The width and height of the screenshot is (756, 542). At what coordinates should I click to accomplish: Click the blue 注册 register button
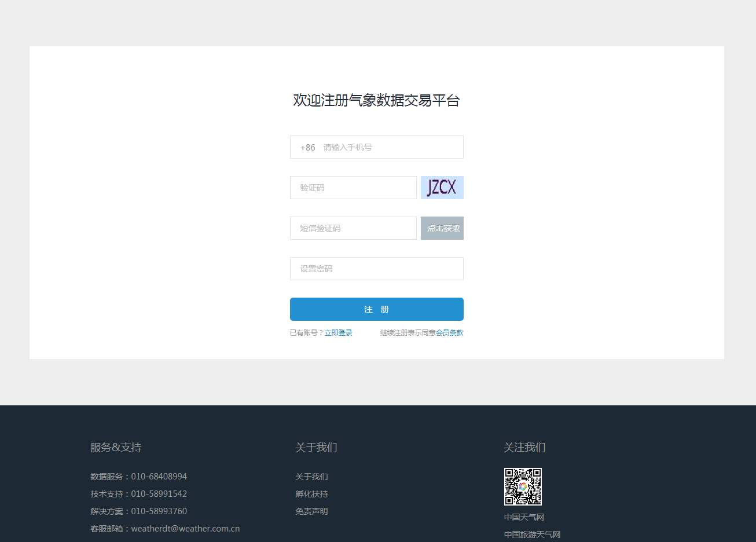376,309
